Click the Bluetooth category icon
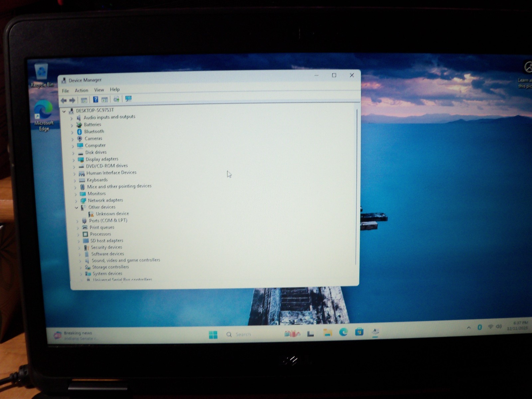 click(79, 132)
